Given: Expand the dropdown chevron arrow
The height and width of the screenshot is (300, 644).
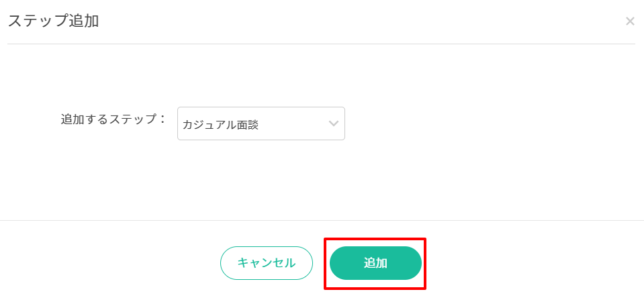Looking at the screenshot, I should click(333, 123).
